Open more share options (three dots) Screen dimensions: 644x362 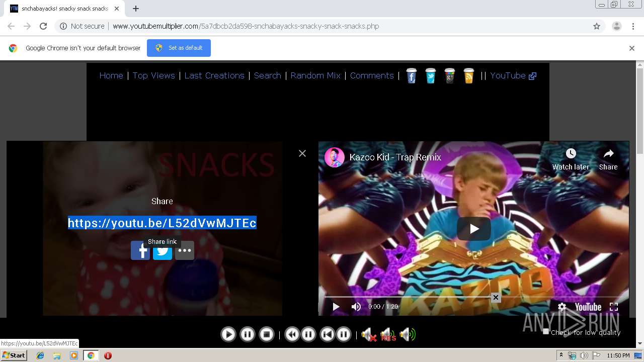(185, 250)
